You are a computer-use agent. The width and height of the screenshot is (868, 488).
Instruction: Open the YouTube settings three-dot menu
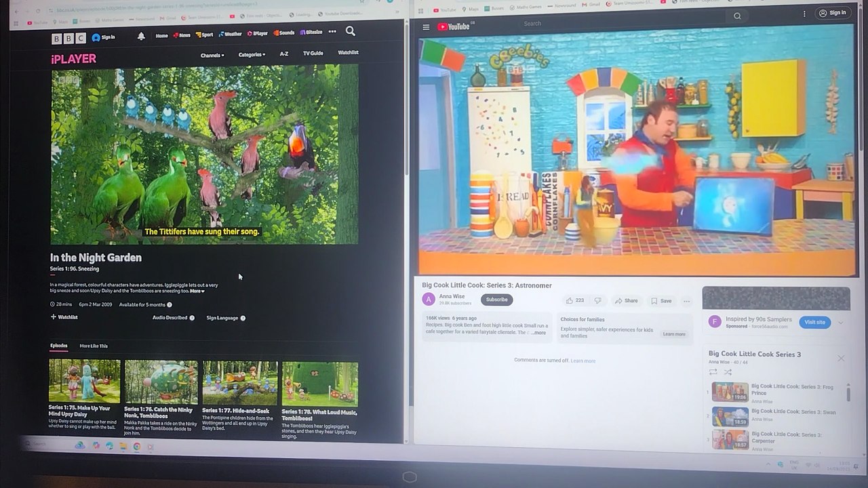(x=804, y=14)
